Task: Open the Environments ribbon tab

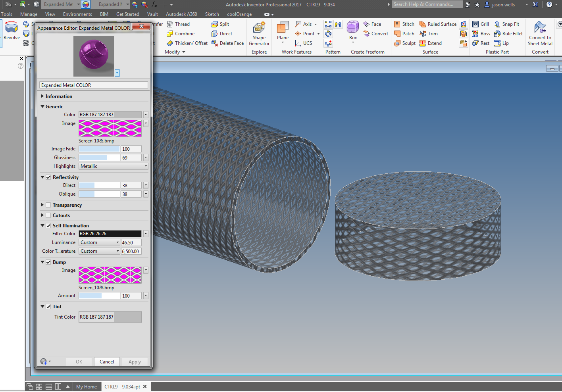Action: [77, 14]
